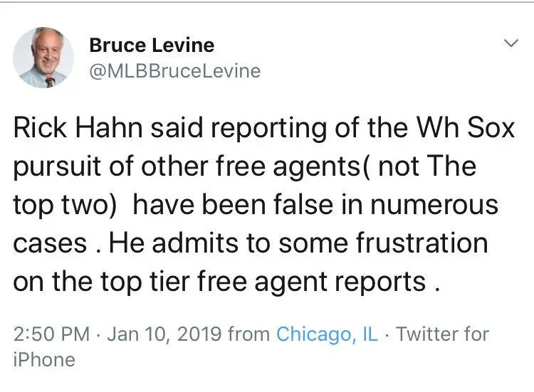The height and width of the screenshot is (392, 534).
Task: Click Bruce Levine's profile avatar photo
Action: click(44, 58)
